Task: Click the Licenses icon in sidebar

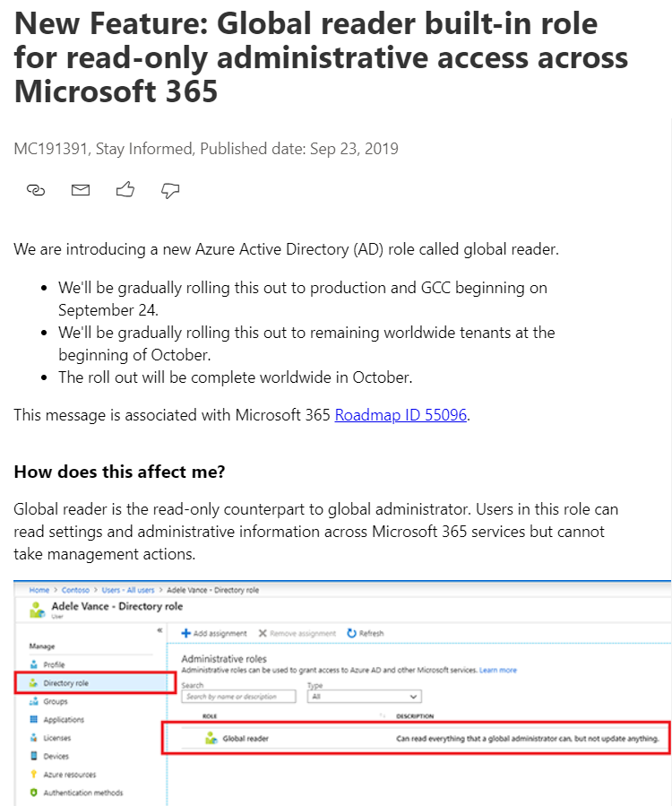Action: (34, 738)
